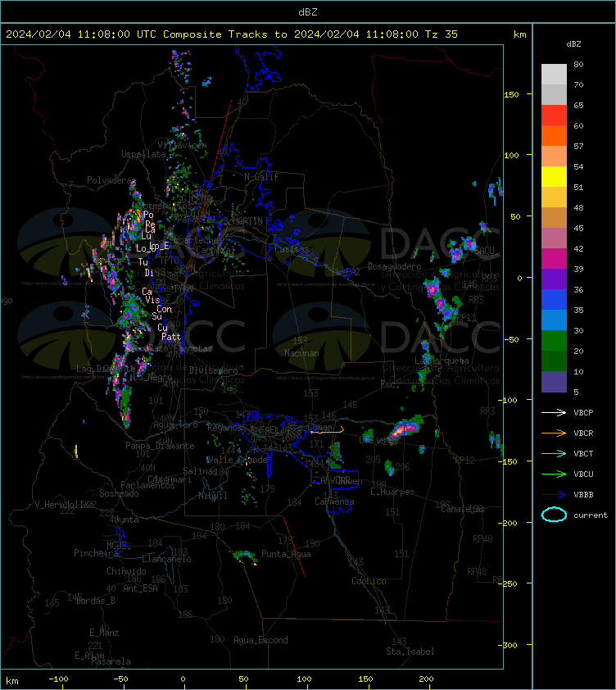The width and height of the screenshot is (616, 690).
Task: Click the VBCP legend label
Action: pyautogui.click(x=583, y=413)
